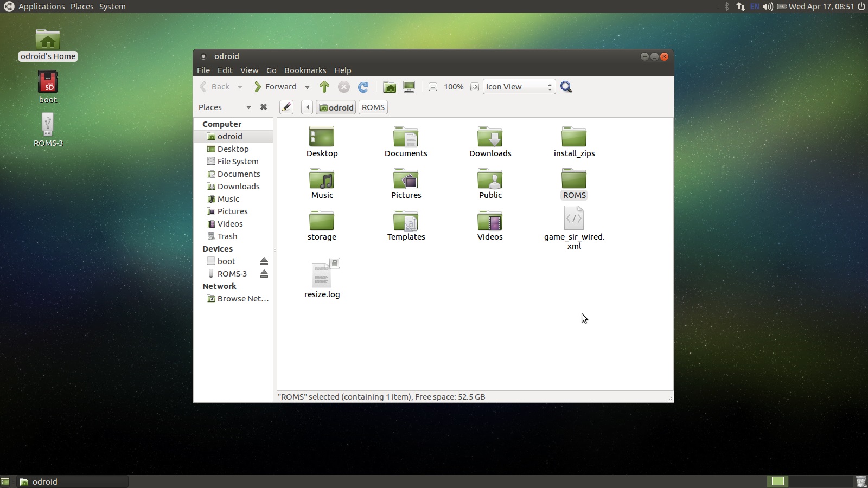
Task: Open the Icon View mode dropdown
Action: click(519, 87)
